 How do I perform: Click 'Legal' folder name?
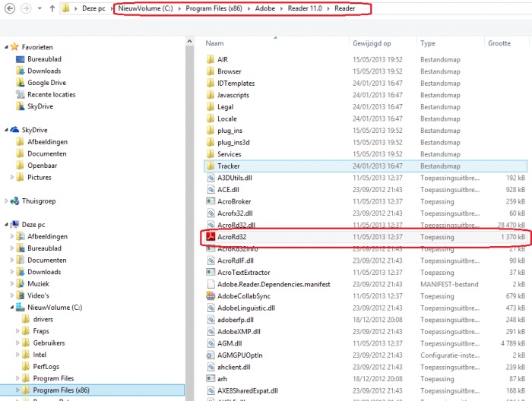225,107
